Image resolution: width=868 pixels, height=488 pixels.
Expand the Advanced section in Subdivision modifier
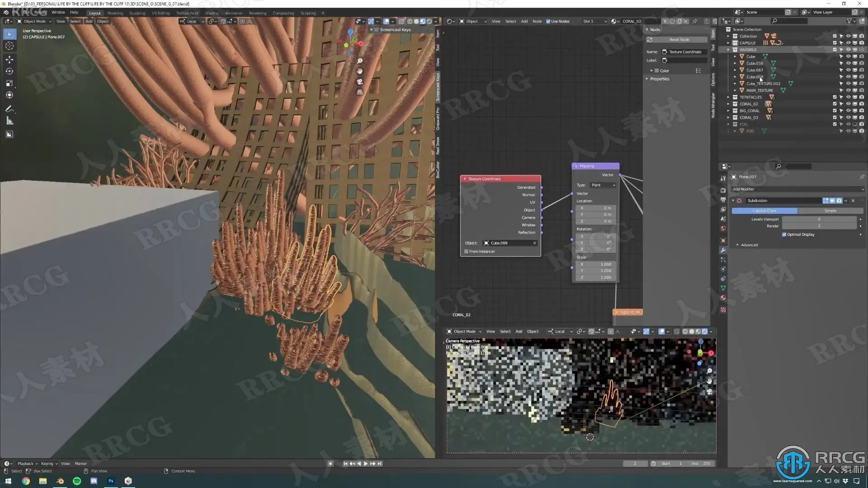coord(749,245)
